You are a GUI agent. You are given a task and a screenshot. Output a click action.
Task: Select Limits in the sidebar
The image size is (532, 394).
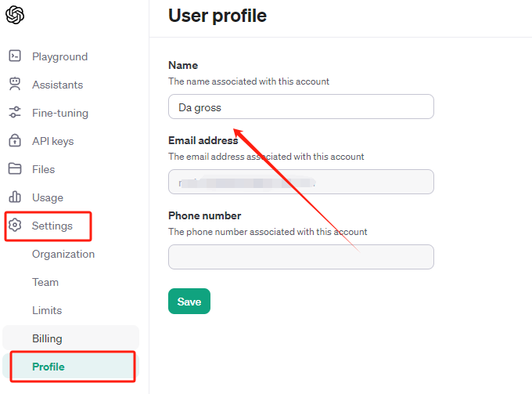(47, 310)
